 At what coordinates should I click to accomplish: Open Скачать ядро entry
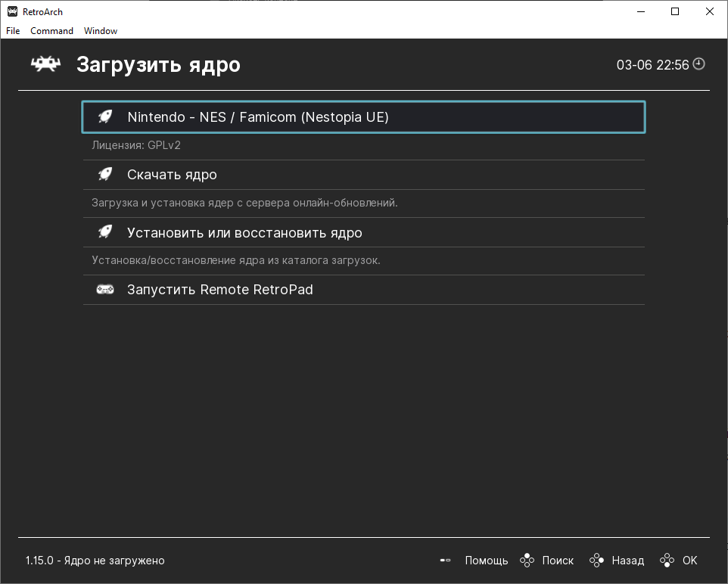click(363, 175)
